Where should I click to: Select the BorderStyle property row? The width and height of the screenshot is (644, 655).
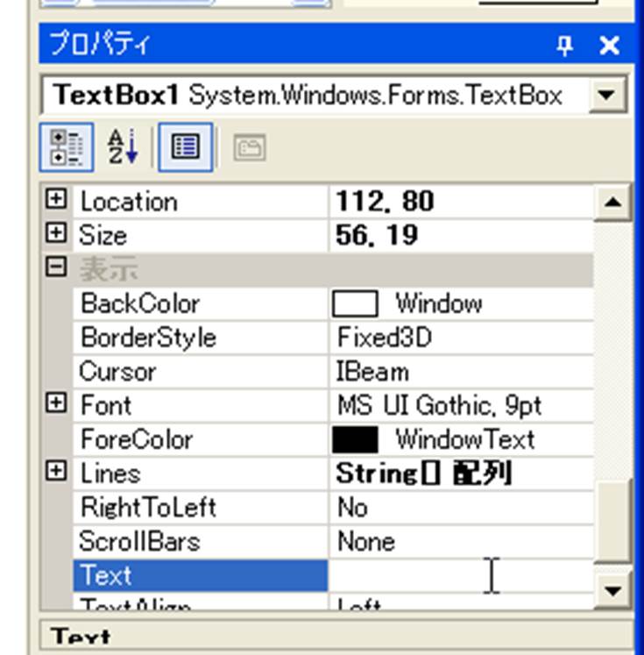click(x=147, y=338)
